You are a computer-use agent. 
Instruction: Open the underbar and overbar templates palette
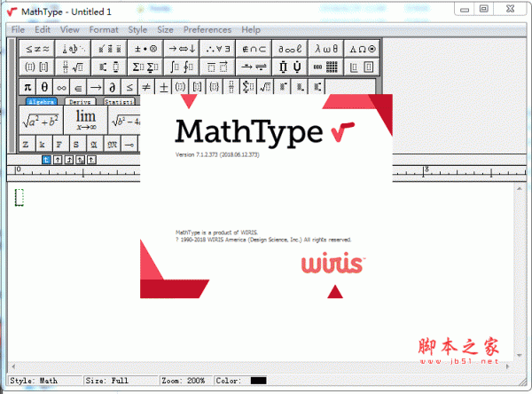tap(218, 67)
